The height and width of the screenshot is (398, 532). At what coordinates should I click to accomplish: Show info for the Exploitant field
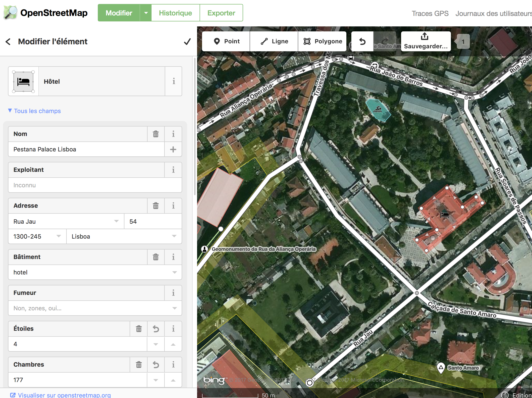[x=173, y=170]
